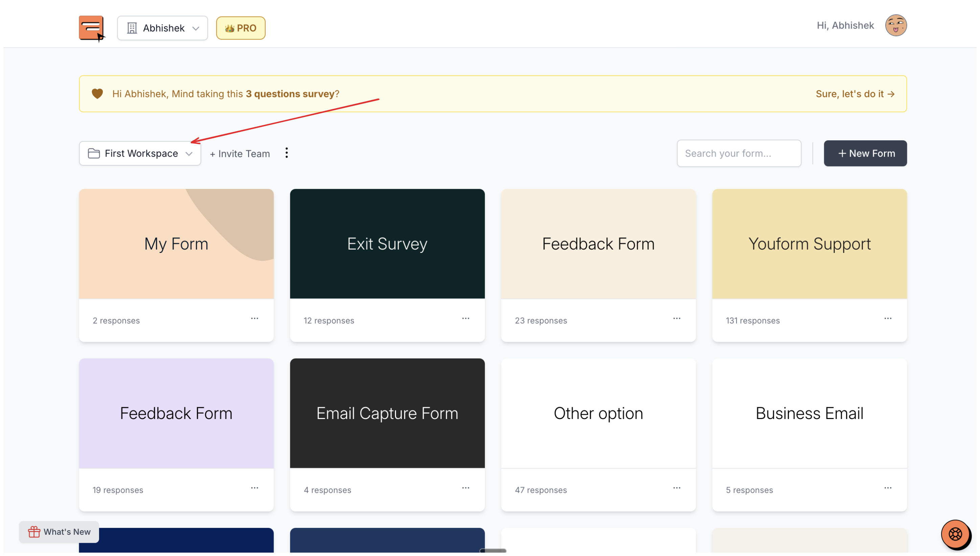Open the Business Email card ellipsis menu

tap(888, 488)
